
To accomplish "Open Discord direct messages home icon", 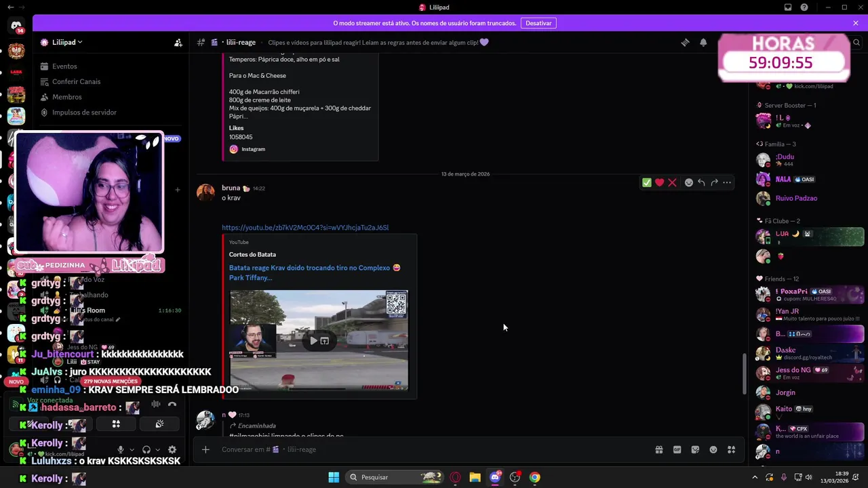I will 16,26.
